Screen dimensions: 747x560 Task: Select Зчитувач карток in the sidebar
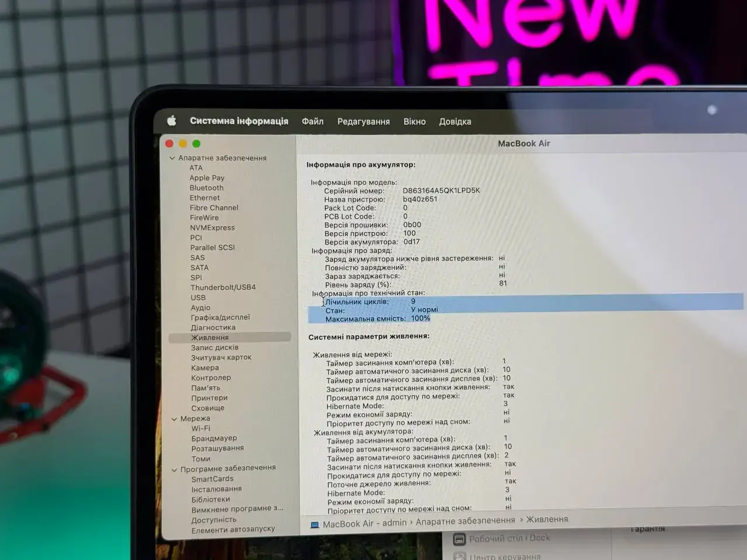pyautogui.click(x=221, y=358)
